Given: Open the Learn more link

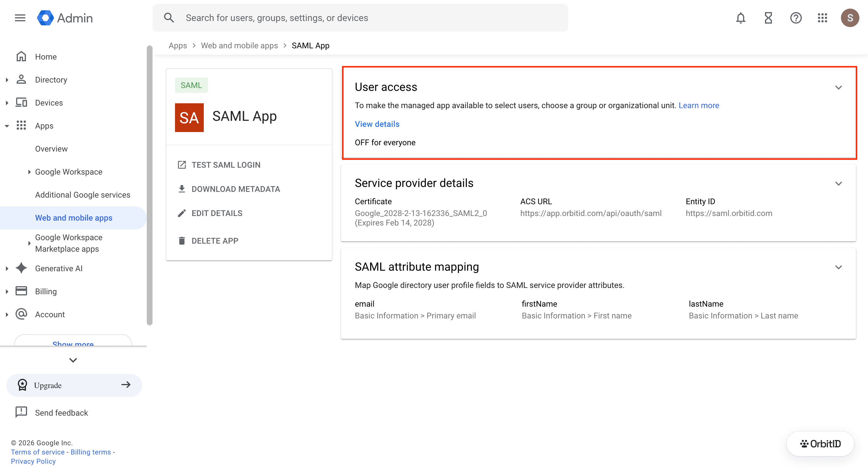Looking at the screenshot, I should tap(698, 105).
